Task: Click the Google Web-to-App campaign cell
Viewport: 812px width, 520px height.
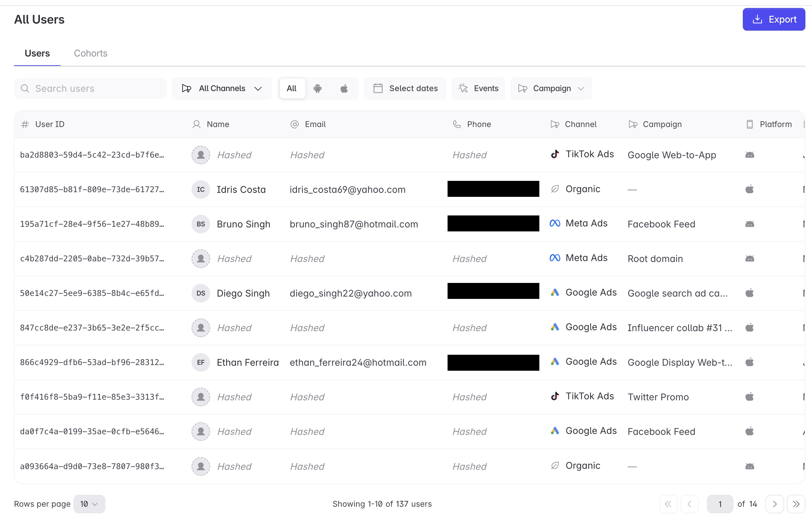Action: 672,155
